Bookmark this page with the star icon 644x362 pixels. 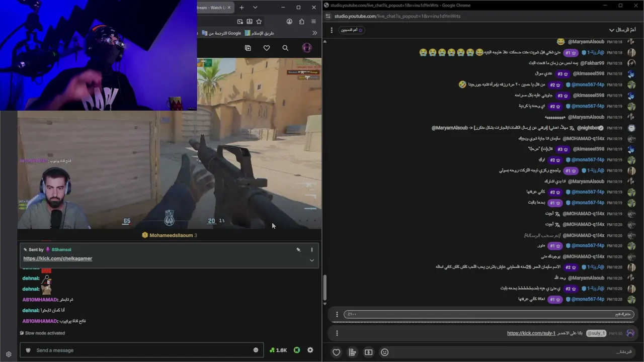259,22
